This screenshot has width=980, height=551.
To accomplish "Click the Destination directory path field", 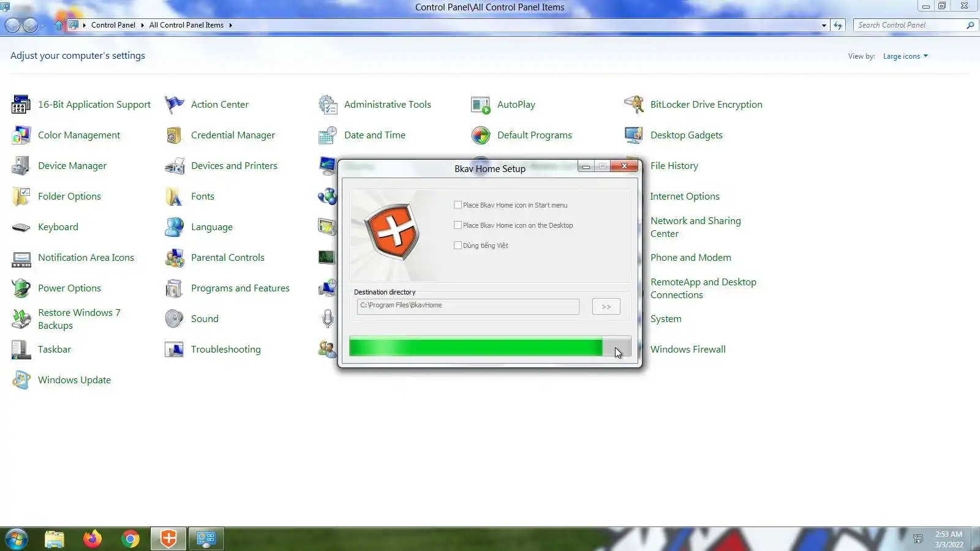I will click(468, 306).
